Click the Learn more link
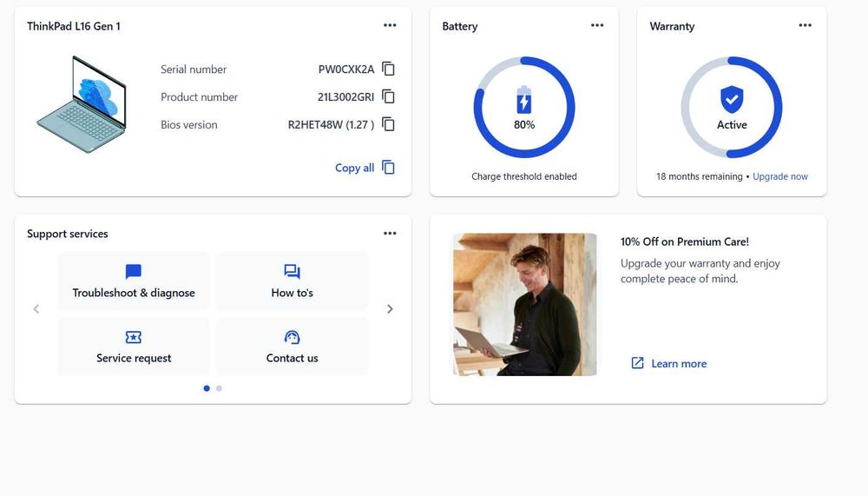 pos(669,364)
